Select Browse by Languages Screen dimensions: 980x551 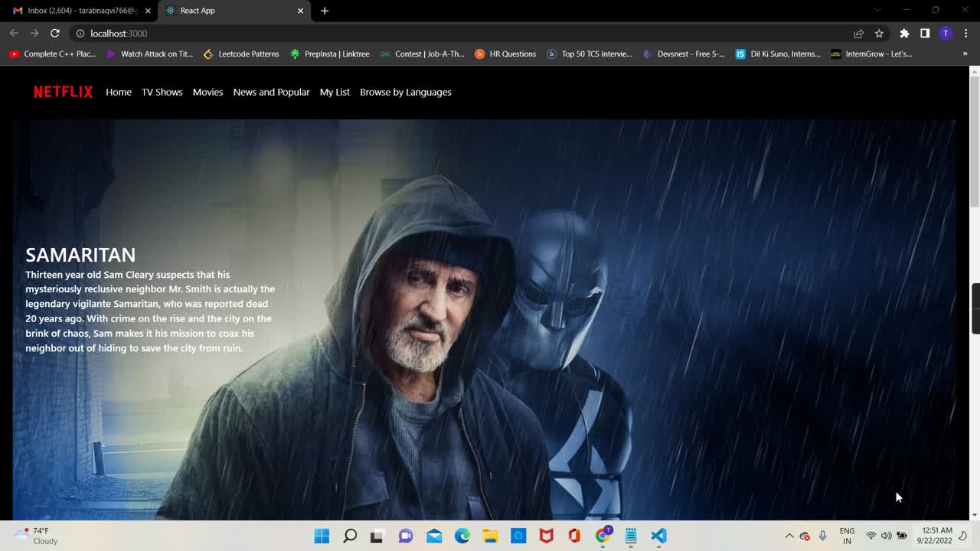tap(406, 92)
